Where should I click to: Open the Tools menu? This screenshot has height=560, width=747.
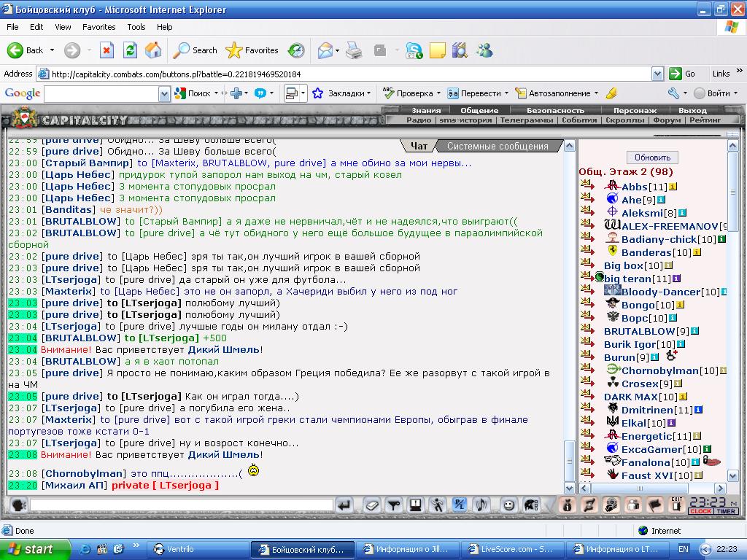136,27
